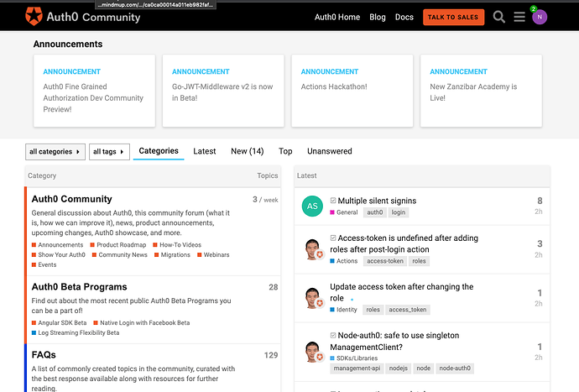Screen dimensions: 579x392
Task: Open the New (14) tab
Action: (248, 151)
